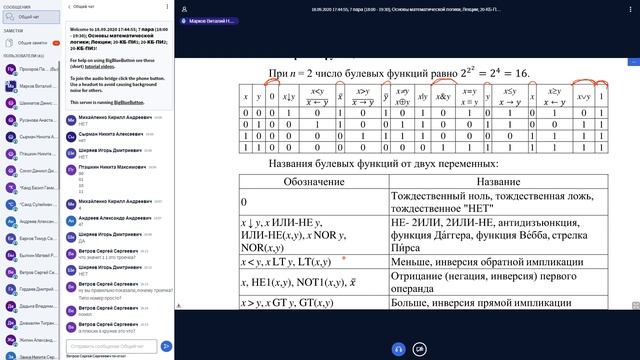Select user Жилин Александр in the user list
This screenshot has height=360, width=640.
click(31, 340)
